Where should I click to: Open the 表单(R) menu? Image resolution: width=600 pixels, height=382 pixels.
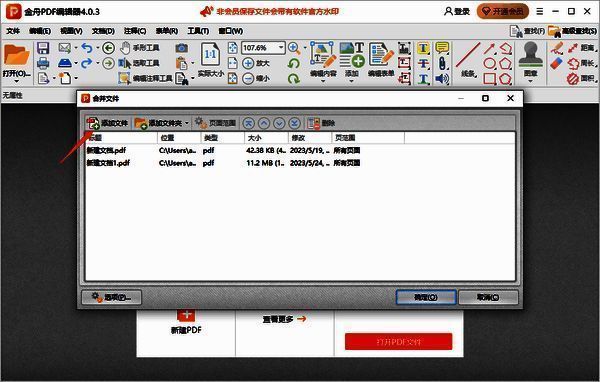(166, 31)
